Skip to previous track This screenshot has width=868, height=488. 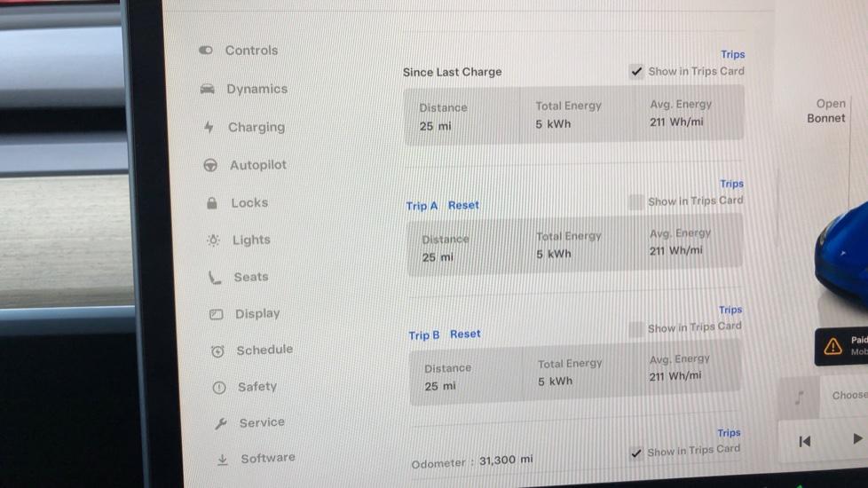(x=805, y=441)
